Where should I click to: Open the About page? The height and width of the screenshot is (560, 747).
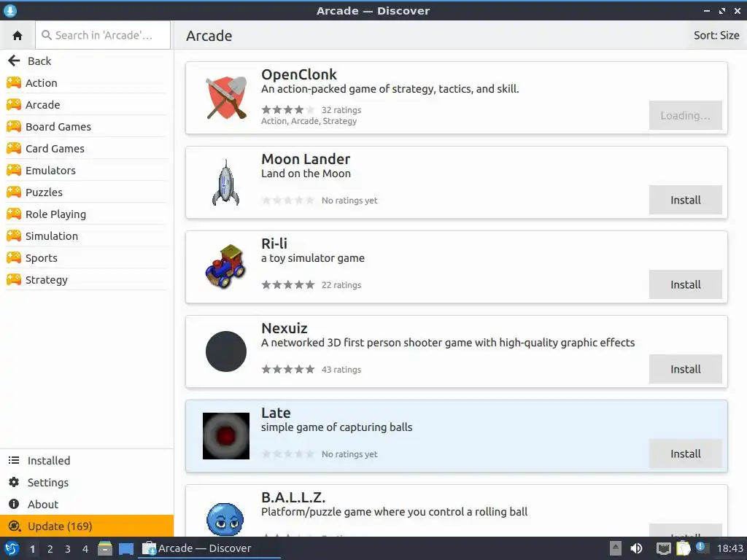[87, 505]
